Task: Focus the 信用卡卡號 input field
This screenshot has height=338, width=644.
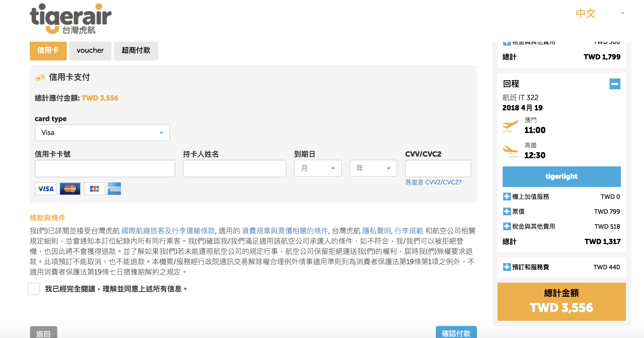Action: point(105,168)
